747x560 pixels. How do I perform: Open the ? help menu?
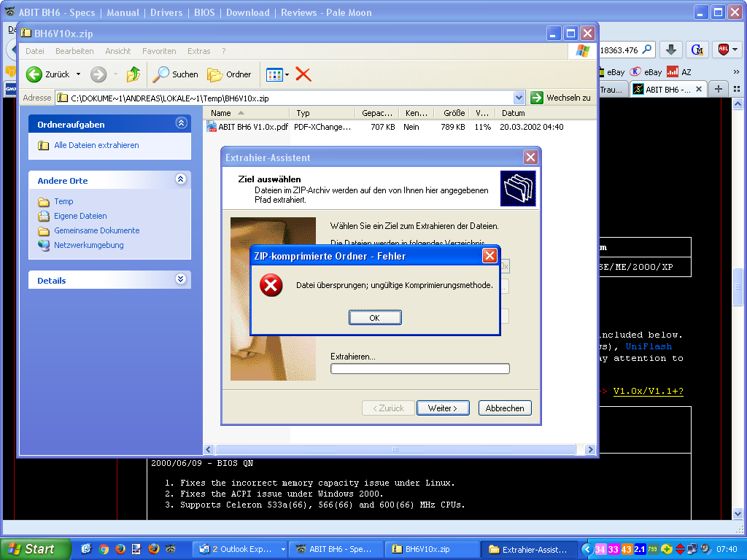coord(223,51)
